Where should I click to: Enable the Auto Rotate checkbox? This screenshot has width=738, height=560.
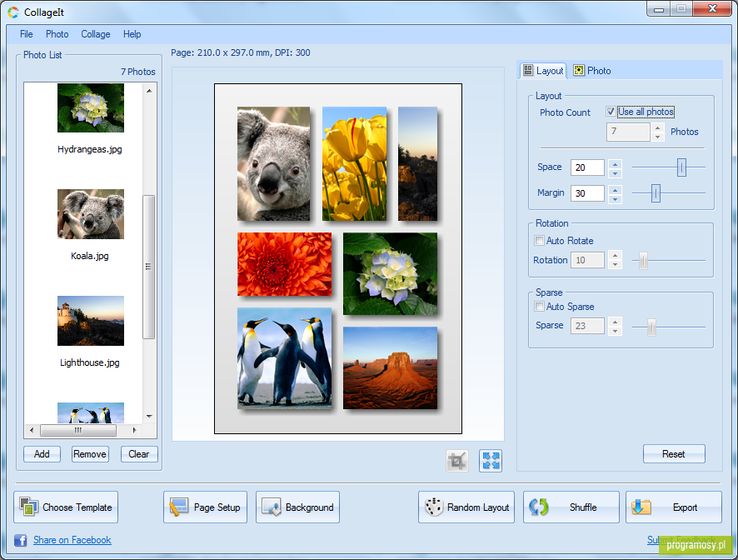(x=540, y=241)
